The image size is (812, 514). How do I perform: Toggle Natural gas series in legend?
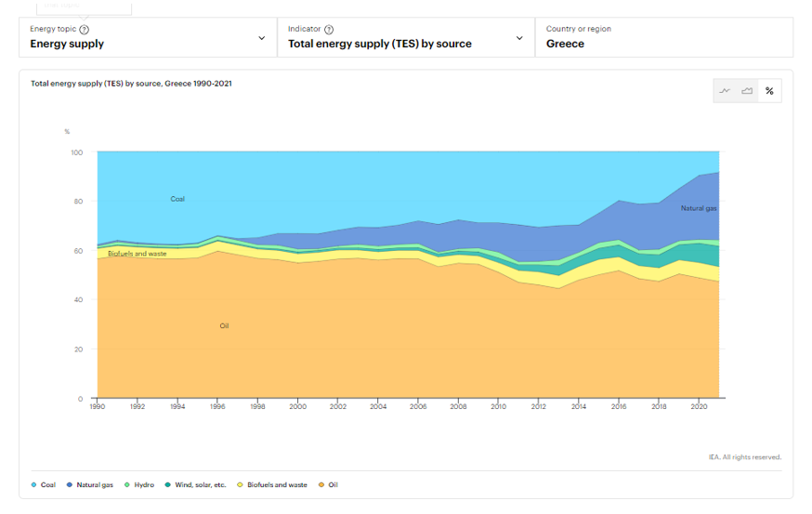click(94, 485)
